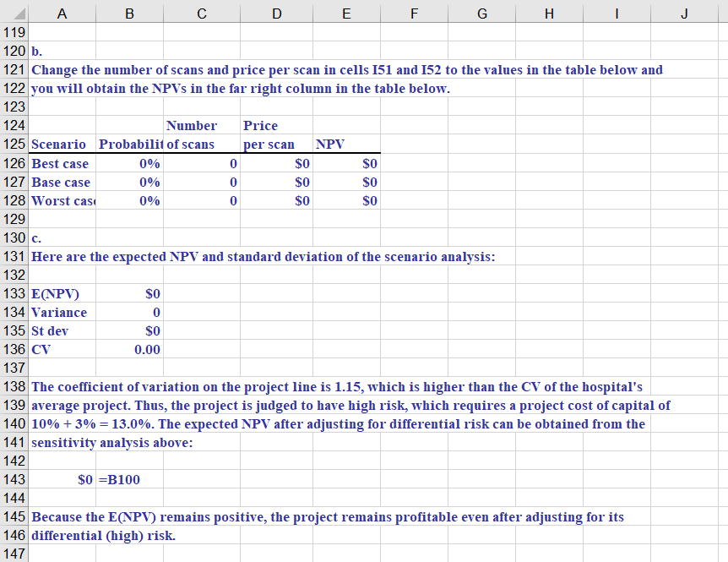Select the 'Worst case' cell
This screenshot has width=728, height=562.
pyautogui.click(x=62, y=200)
